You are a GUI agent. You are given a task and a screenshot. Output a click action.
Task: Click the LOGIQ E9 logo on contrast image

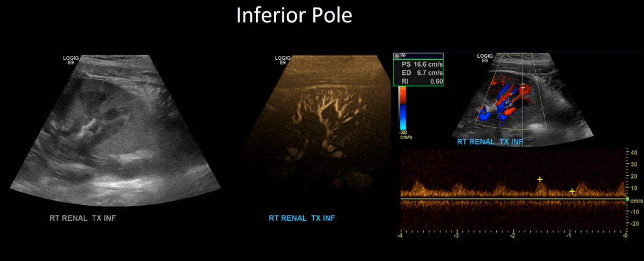(x=282, y=60)
